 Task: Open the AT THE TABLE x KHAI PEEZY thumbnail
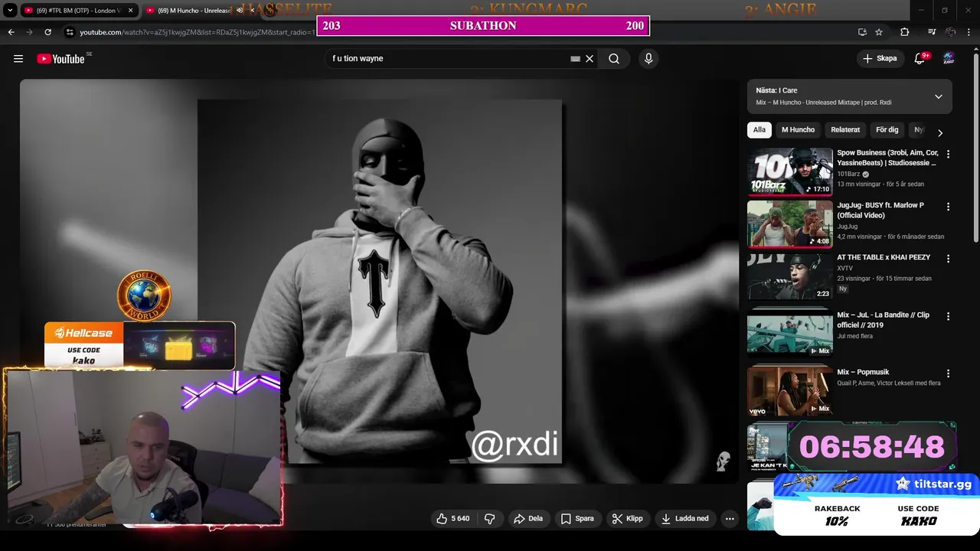pos(790,276)
